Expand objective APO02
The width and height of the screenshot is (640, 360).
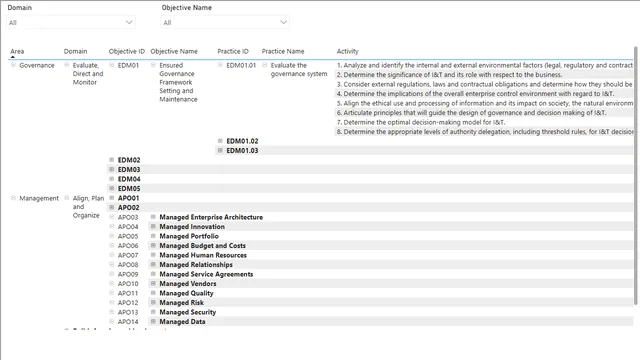coord(111,207)
